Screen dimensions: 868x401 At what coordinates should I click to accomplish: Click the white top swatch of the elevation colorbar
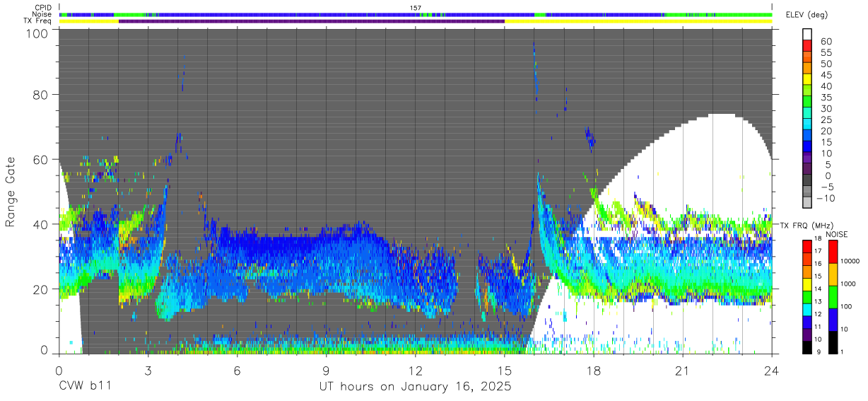tap(808, 35)
